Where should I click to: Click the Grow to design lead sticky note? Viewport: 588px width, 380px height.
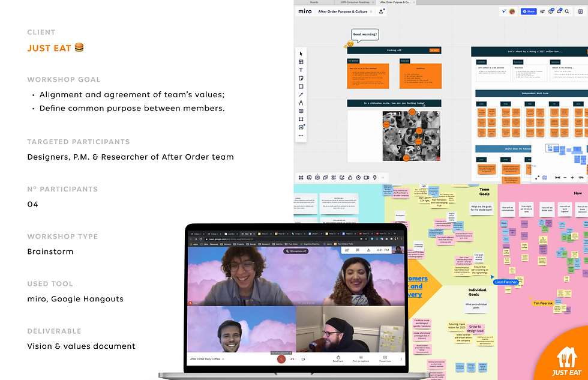coord(475,328)
